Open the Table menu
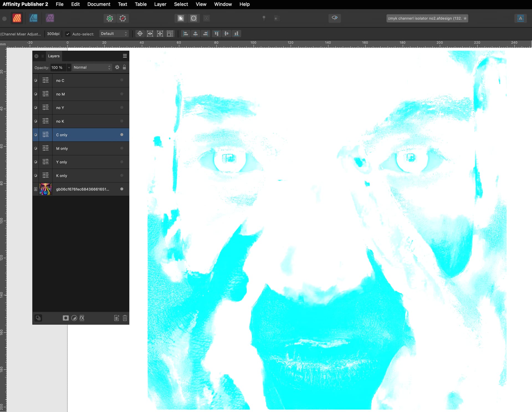The width and height of the screenshot is (532, 412). 141,4
